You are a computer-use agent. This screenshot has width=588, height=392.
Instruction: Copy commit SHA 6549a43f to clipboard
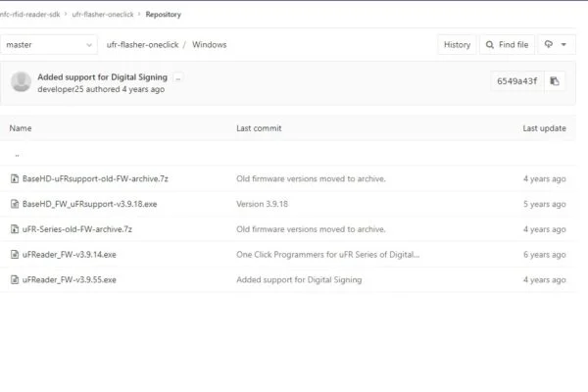click(x=555, y=81)
